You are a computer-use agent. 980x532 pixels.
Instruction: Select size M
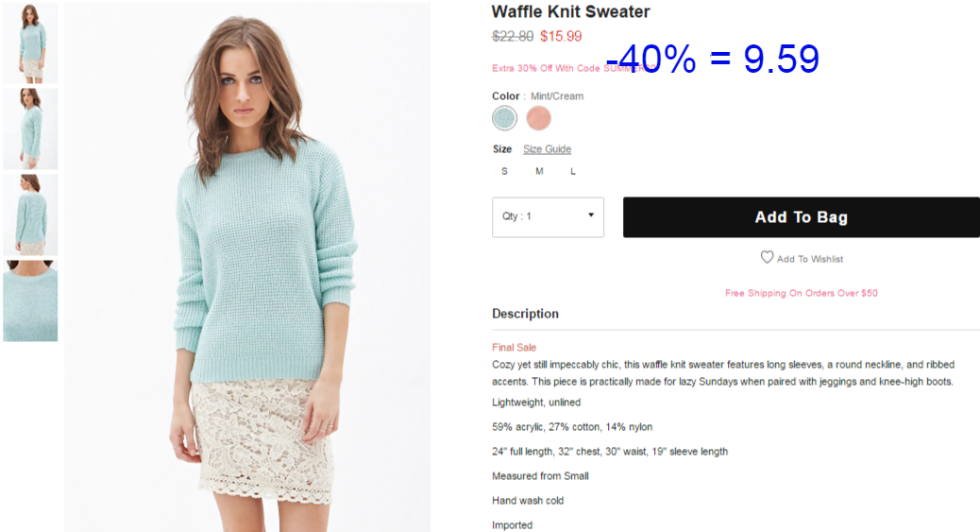click(x=539, y=171)
